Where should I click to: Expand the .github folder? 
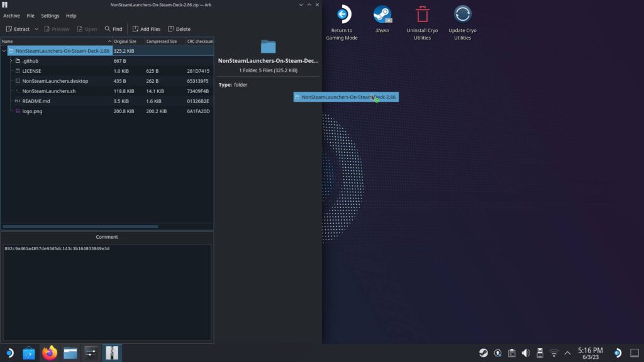point(11,61)
